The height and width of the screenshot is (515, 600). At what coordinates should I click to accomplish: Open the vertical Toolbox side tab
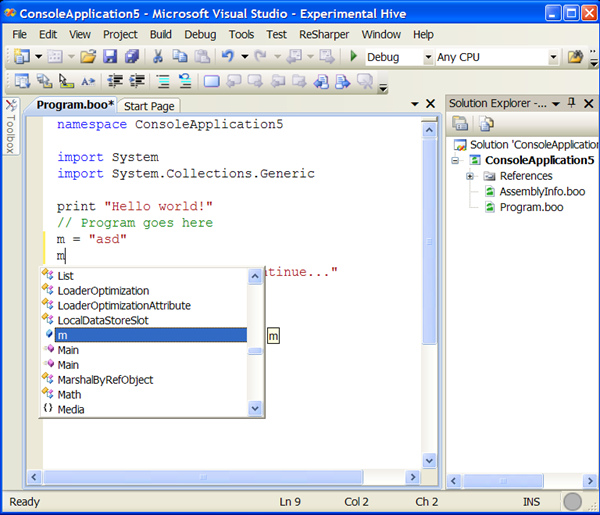(10, 128)
